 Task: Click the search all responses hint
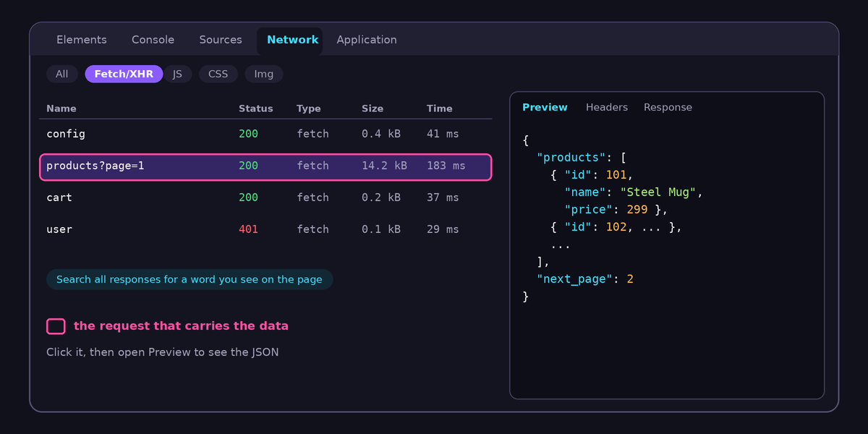190,279
